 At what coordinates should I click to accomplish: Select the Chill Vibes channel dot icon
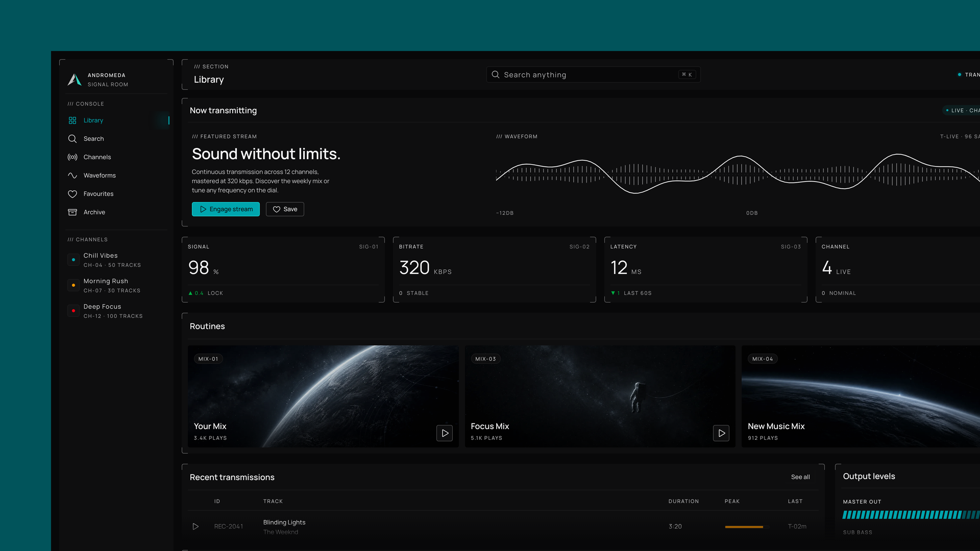[x=73, y=260]
